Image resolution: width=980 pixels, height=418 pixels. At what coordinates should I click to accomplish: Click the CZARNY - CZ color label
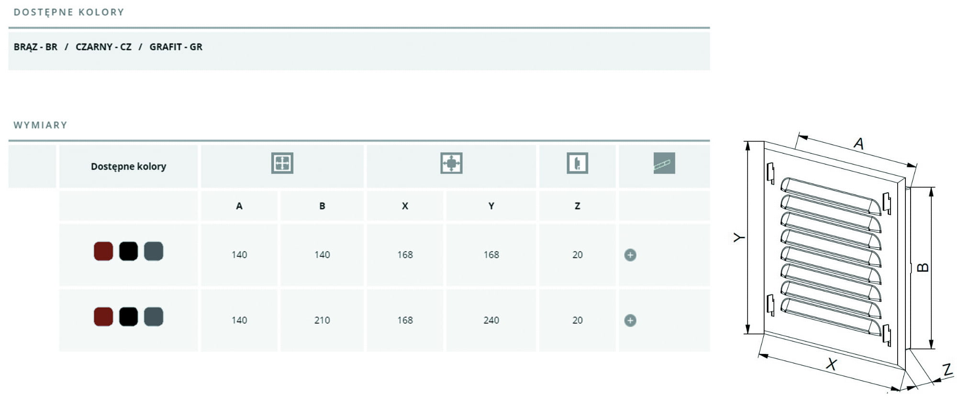(x=103, y=47)
